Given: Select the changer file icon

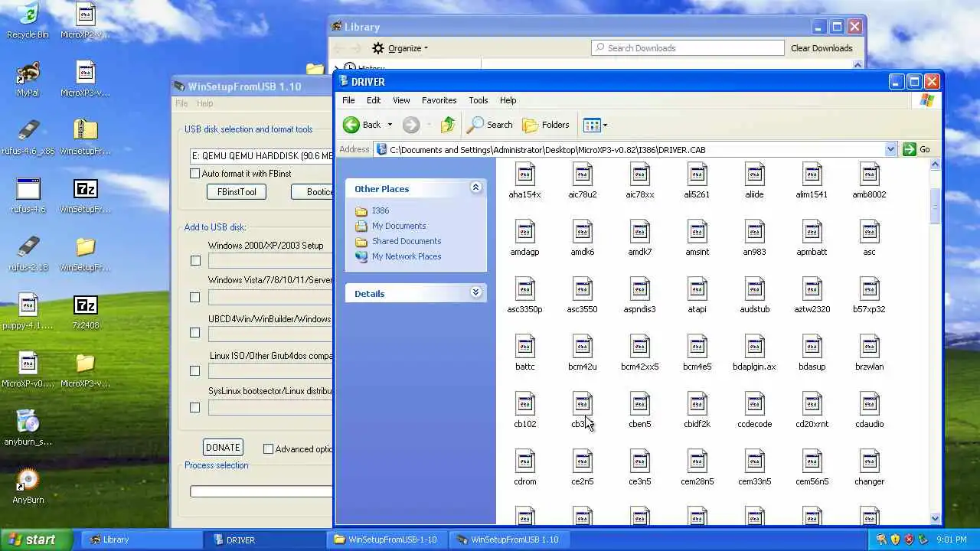Looking at the screenshot, I should tap(870, 461).
